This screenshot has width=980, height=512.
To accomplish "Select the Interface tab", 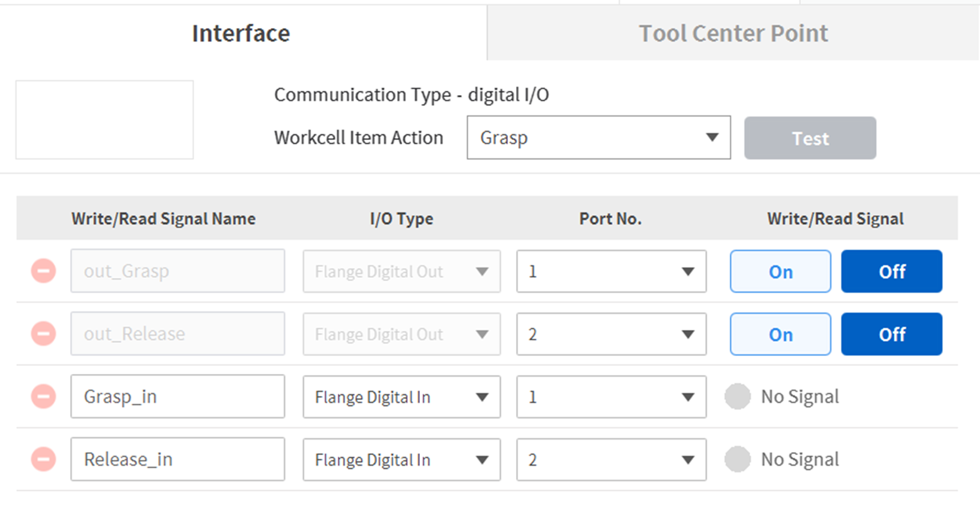I will pos(241,33).
